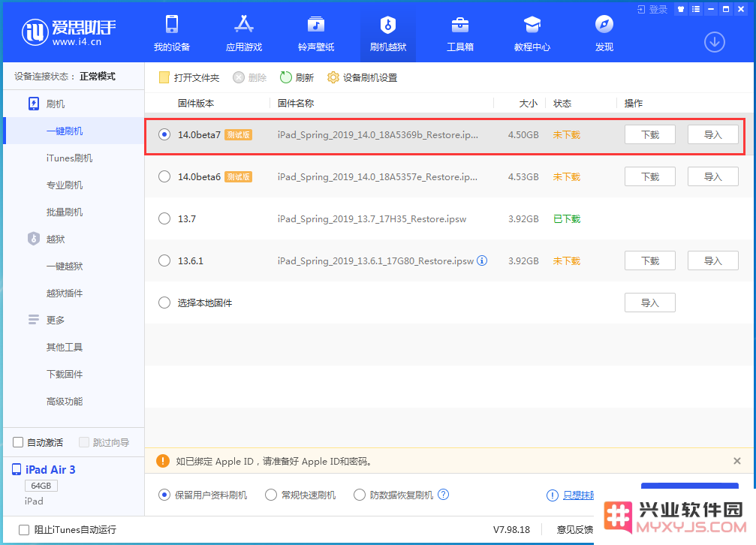The width and height of the screenshot is (756, 545).
Task: Select 专业刷机 in sidebar
Action: pyautogui.click(x=65, y=185)
